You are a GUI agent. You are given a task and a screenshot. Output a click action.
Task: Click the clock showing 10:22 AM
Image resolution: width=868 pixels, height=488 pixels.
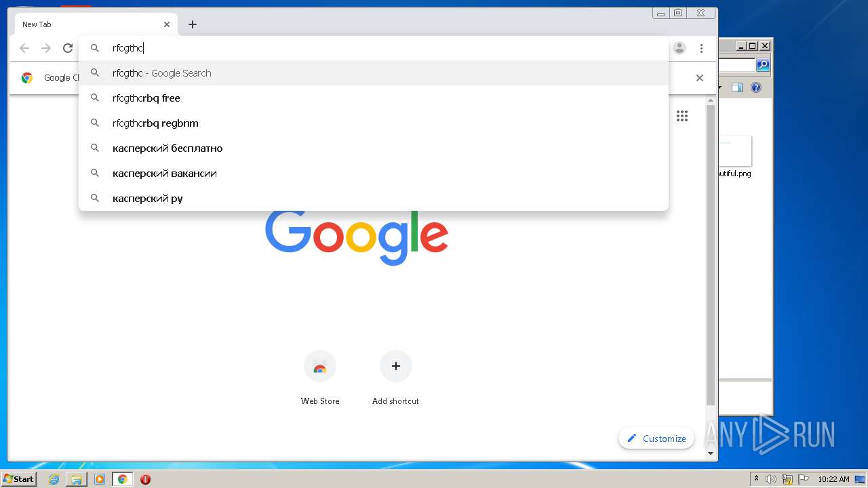[x=833, y=479]
